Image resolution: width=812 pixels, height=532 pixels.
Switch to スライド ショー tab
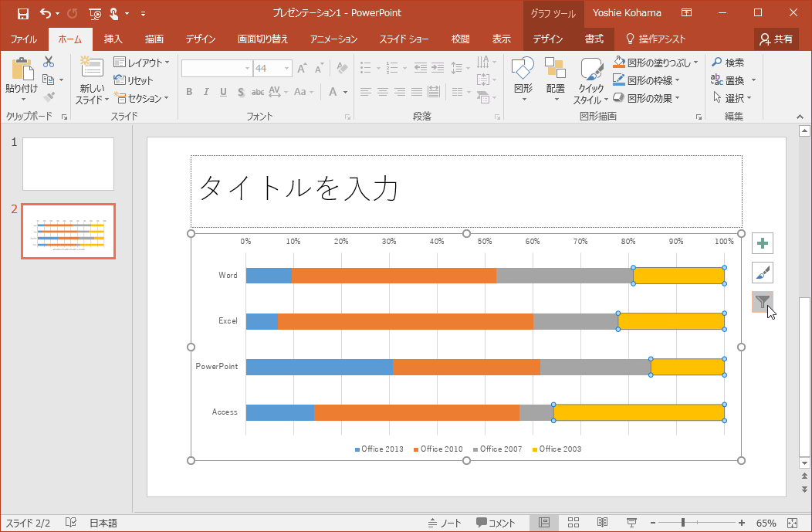(404, 39)
